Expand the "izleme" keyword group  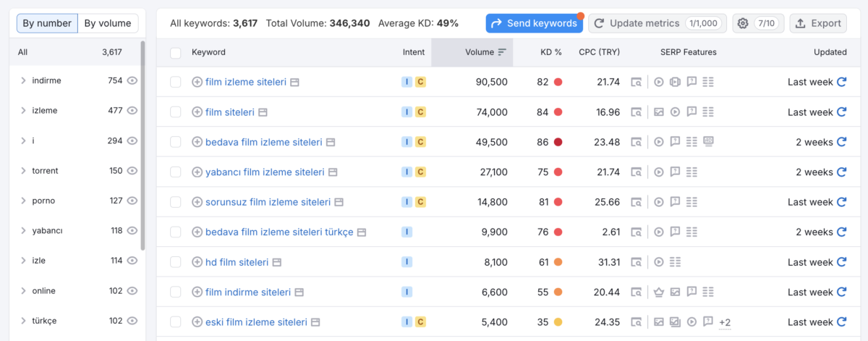23,111
